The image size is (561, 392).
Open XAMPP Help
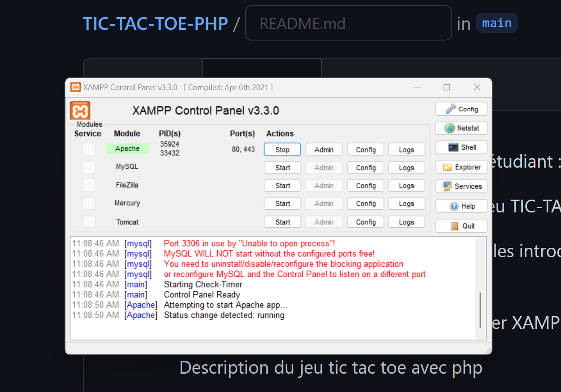pos(461,206)
